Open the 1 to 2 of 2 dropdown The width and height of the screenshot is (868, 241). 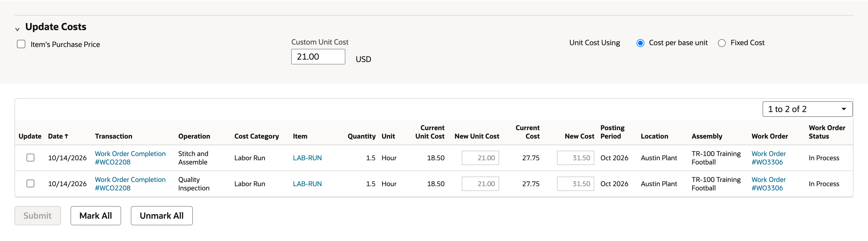click(x=807, y=109)
